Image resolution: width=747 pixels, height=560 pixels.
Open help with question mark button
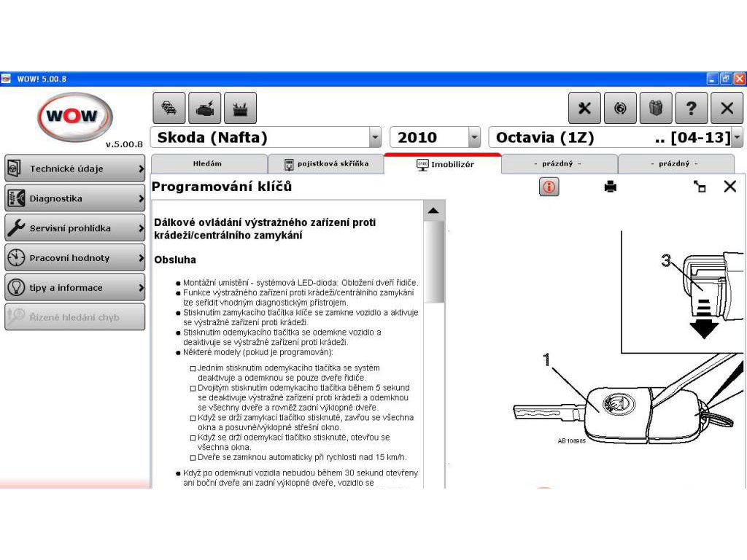pos(692,108)
